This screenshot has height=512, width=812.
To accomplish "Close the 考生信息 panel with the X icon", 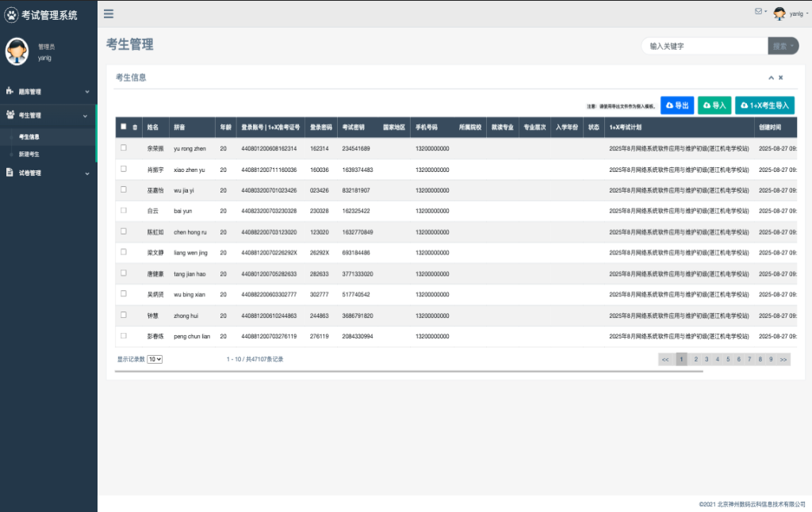I will 781,78.
